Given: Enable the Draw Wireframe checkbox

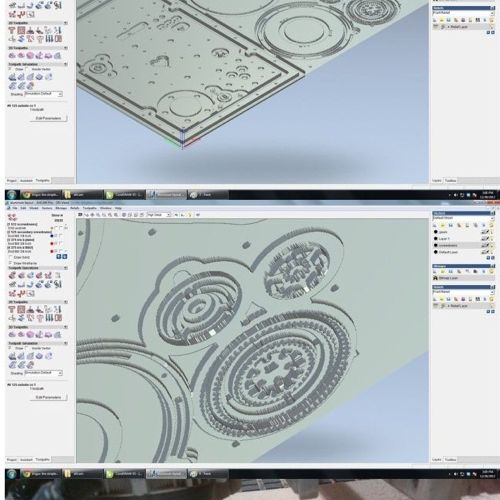Looking at the screenshot, I should (11, 263).
